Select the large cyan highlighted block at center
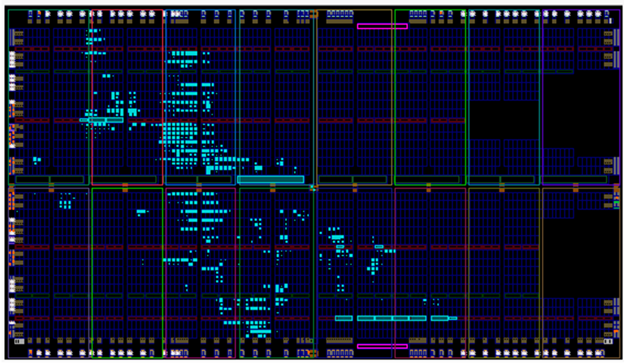Image resolution: width=627 pixels, height=364 pixels. pos(271,179)
